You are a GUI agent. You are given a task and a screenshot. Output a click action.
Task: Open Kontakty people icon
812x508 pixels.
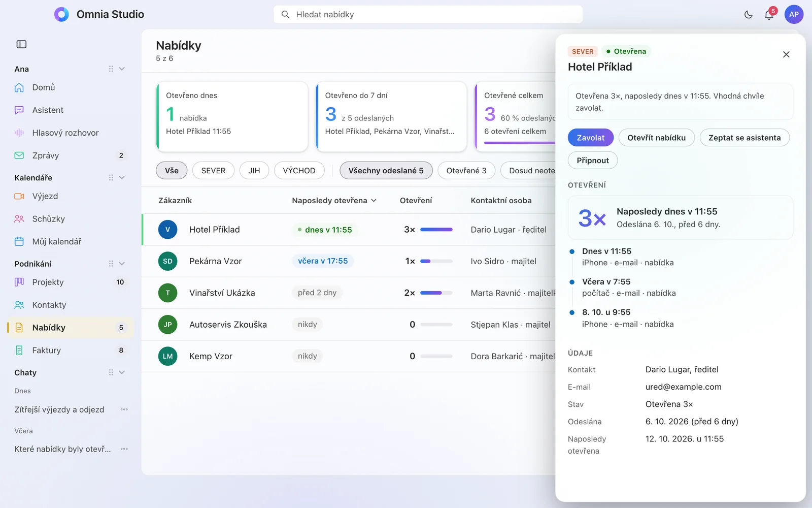[19, 305]
